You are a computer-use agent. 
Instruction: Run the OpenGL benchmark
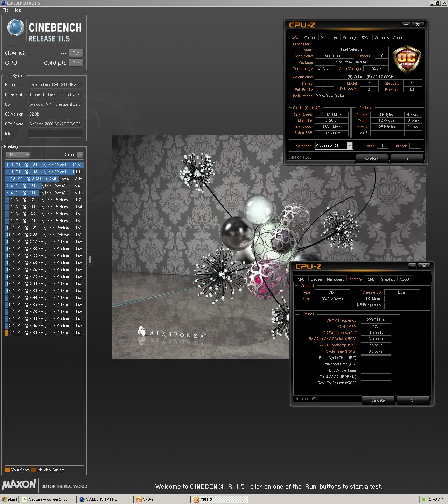point(76,53)
